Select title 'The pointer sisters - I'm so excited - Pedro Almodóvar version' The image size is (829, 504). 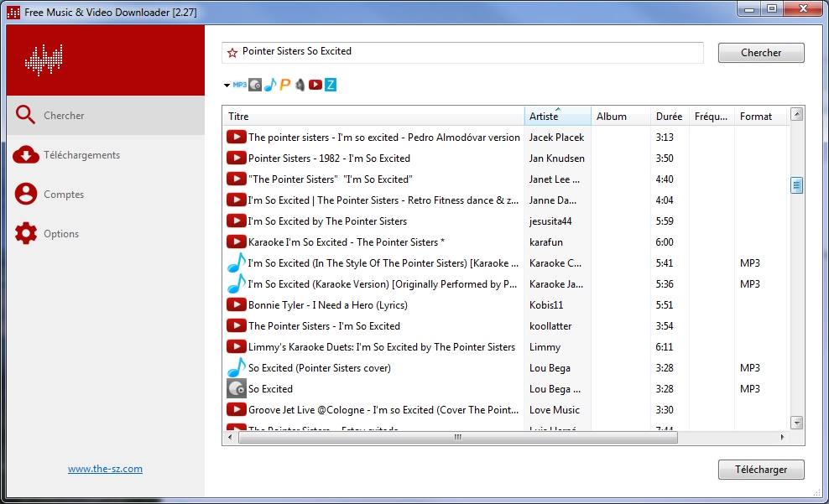tap(384, 138)
